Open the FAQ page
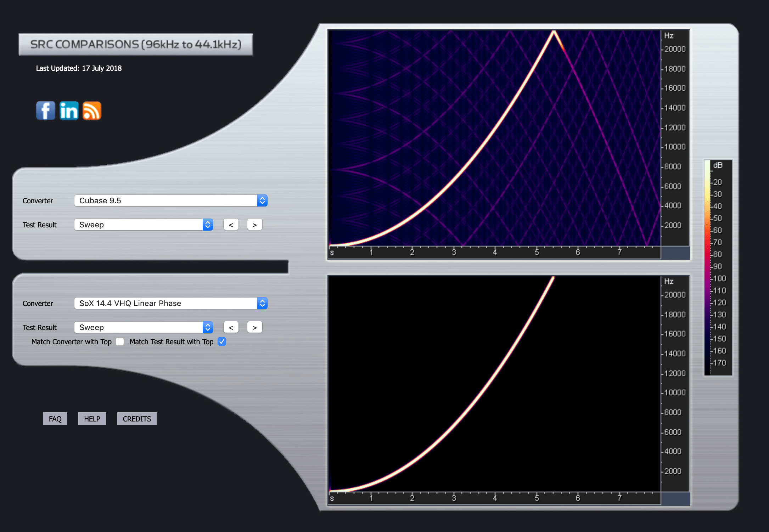Screen dimensions: 769x532 pos(56,418)
